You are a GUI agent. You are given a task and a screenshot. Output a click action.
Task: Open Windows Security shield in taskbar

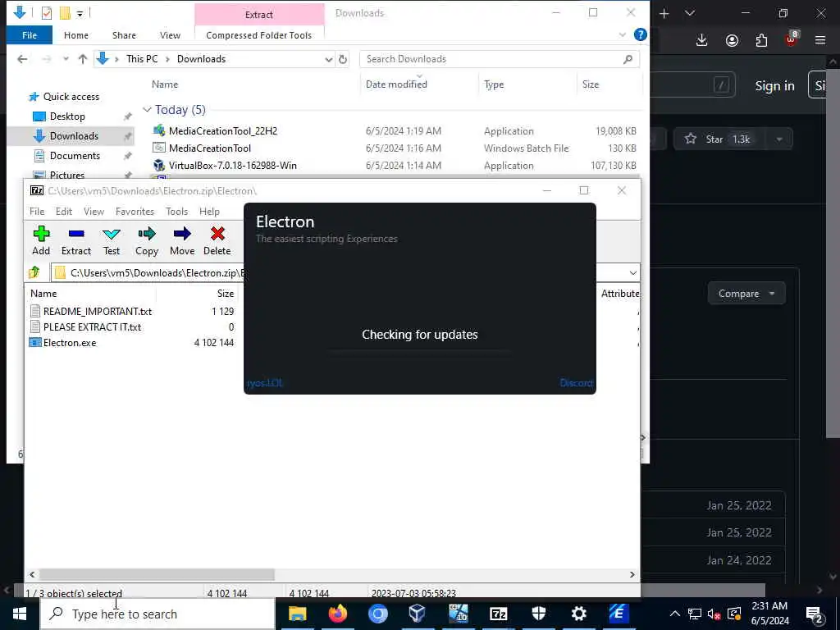pos(538,614)
